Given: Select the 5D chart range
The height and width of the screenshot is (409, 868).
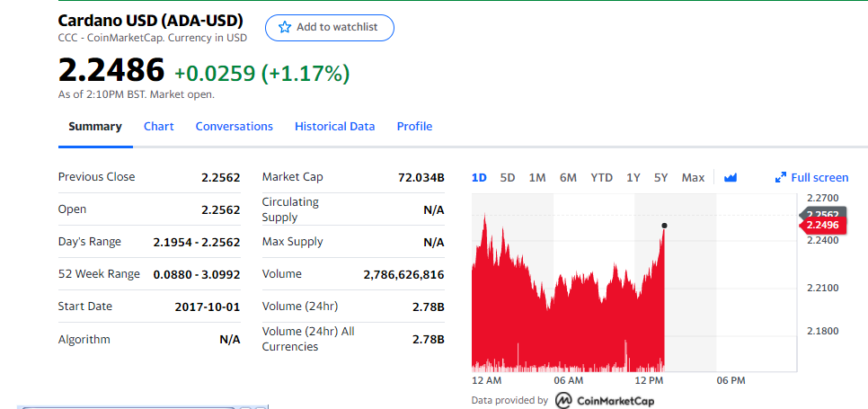Looking at the screenshot, I should click(x=508, y=178).
